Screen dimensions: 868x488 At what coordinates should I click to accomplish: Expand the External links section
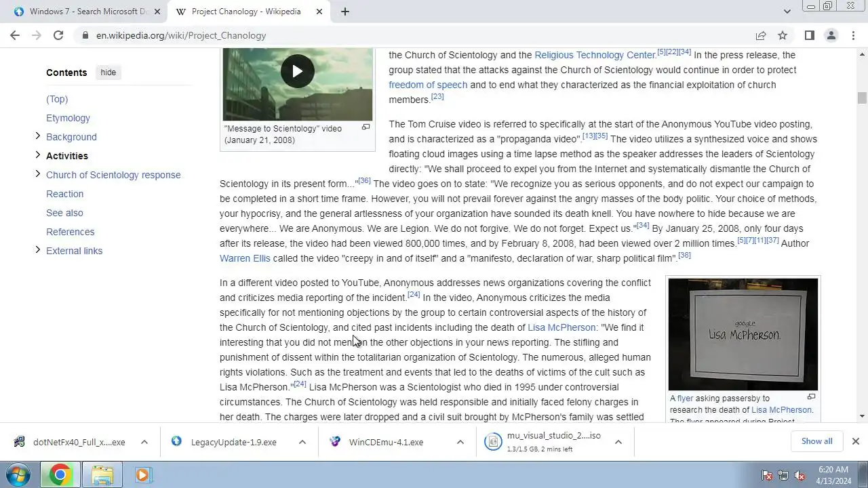click(x=37, y=250)
